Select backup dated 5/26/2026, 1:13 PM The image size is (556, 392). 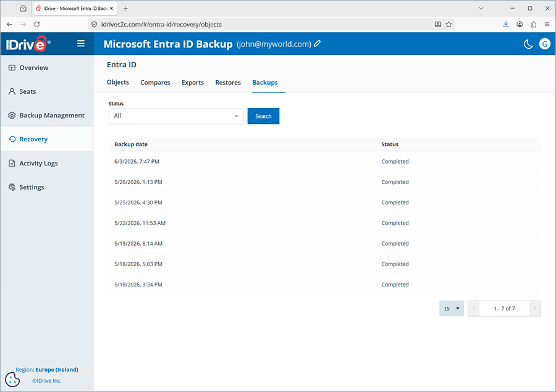[x=325, y=182]
